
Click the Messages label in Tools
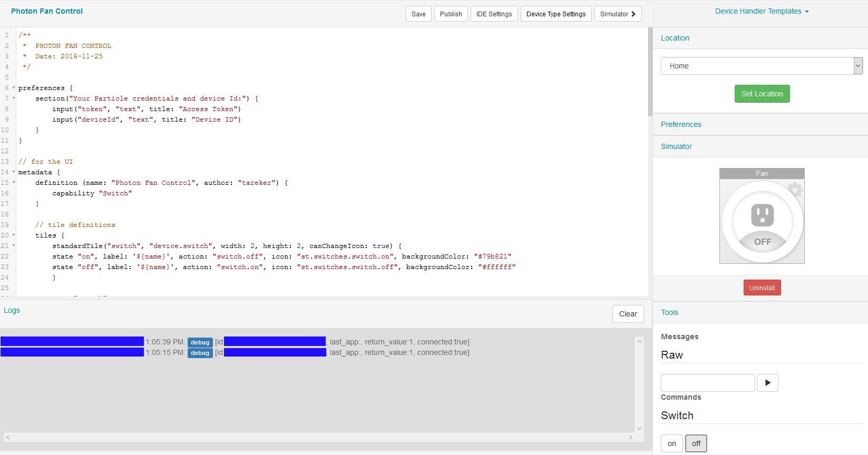[x=679, y=337]
